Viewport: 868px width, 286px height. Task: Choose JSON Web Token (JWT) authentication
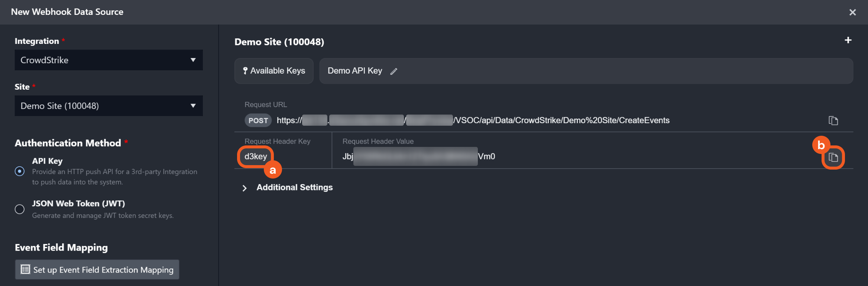point(20,209)
